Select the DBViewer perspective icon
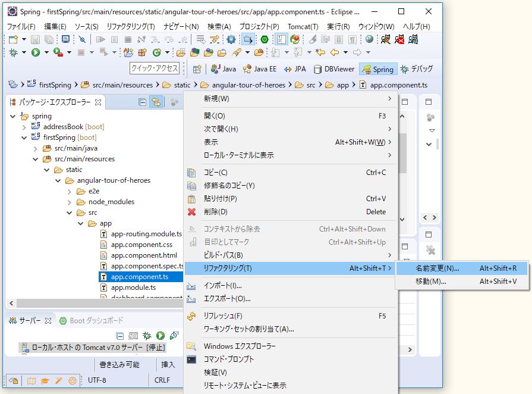The image size is (532, 394). pyautogui.click(x=333, y=69)
